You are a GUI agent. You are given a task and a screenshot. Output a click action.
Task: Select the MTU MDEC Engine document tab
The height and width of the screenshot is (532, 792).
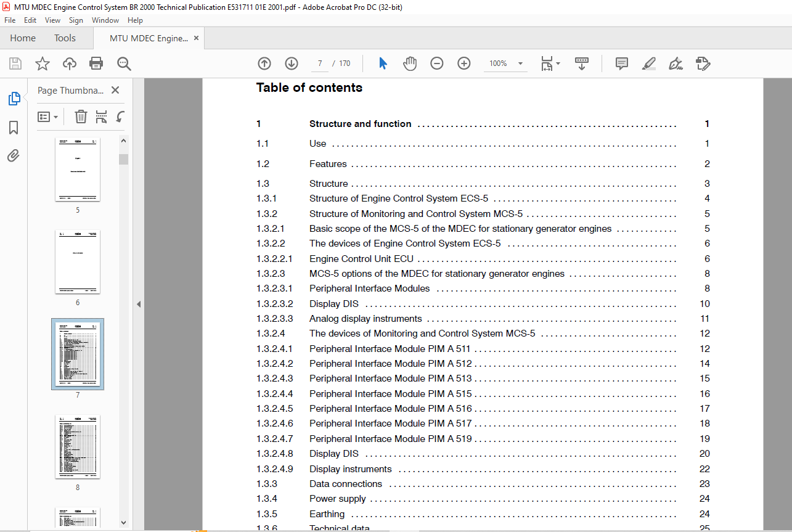click(x=149, y=38)
